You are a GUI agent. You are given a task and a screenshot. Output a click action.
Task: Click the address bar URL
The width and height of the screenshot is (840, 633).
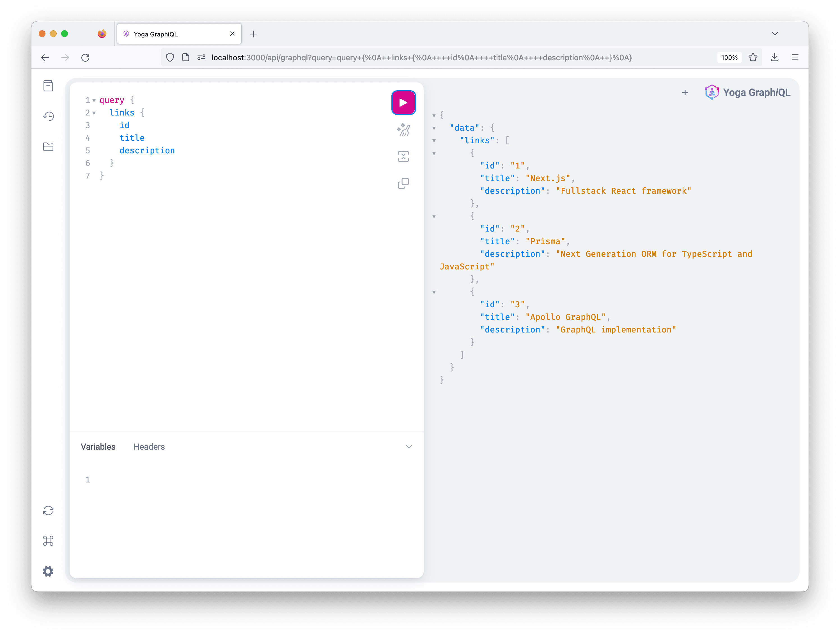[x=418, y=57]
